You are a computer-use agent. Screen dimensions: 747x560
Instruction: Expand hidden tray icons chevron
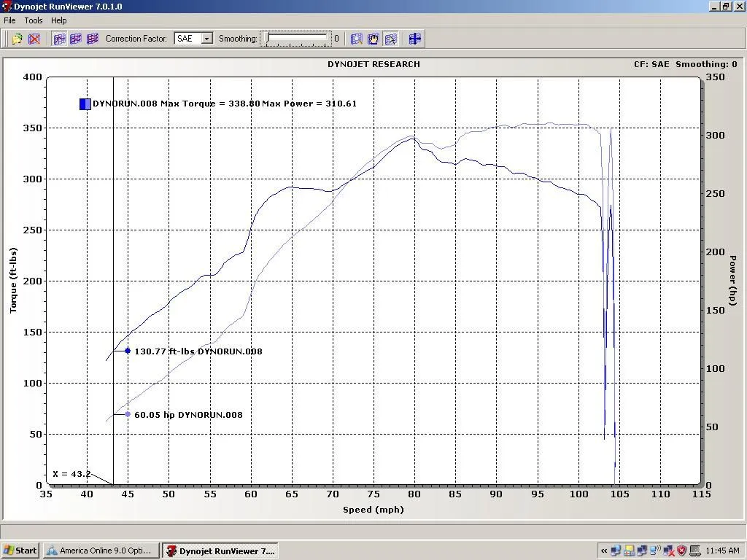(604, 551)
